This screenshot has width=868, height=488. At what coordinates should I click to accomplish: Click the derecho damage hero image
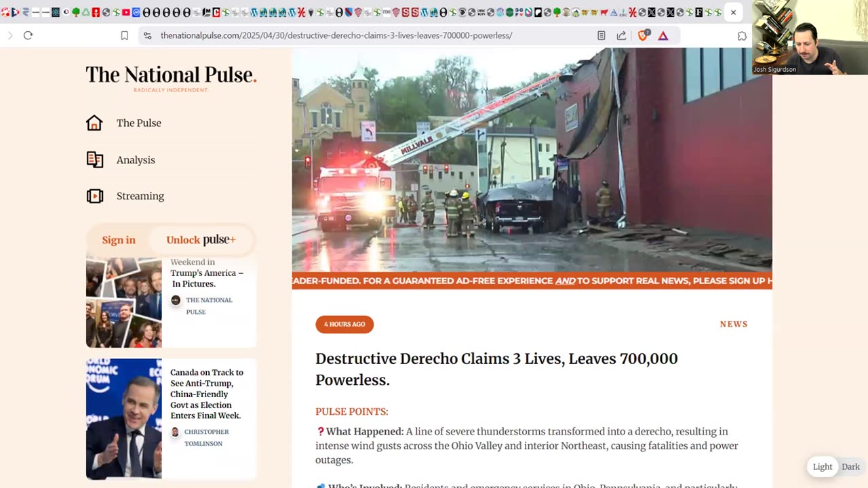point(532,160)
